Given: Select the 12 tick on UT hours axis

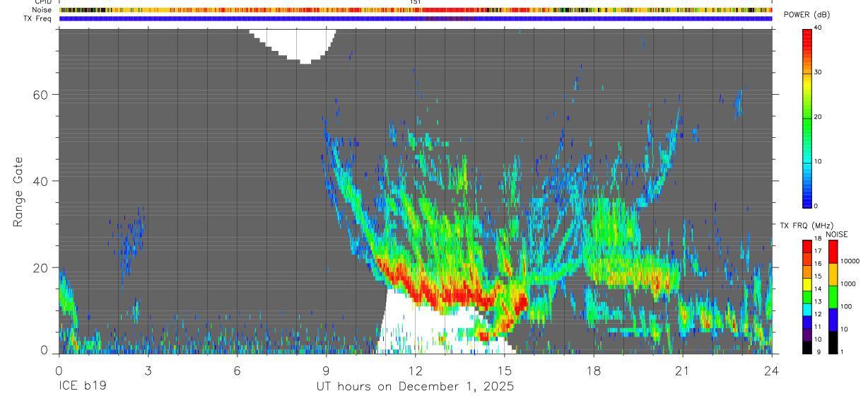Looking at the screenshot, I should pos(415,370).
